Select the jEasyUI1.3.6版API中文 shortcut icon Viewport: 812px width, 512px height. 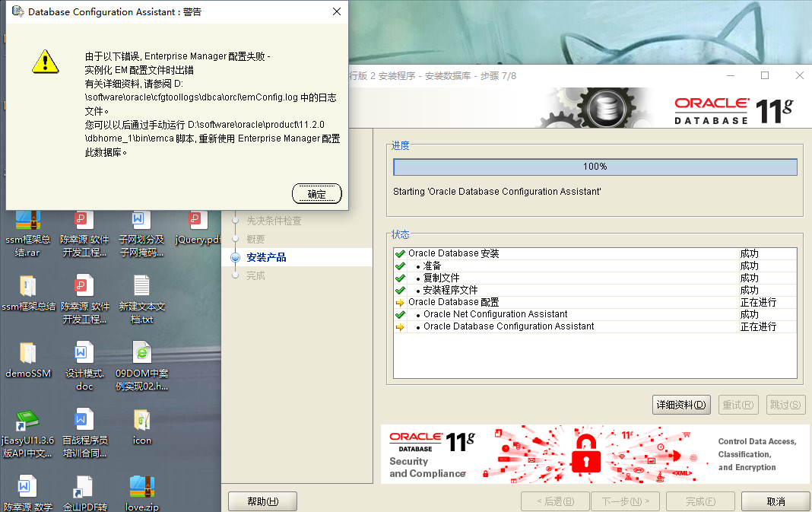(27, 420)
